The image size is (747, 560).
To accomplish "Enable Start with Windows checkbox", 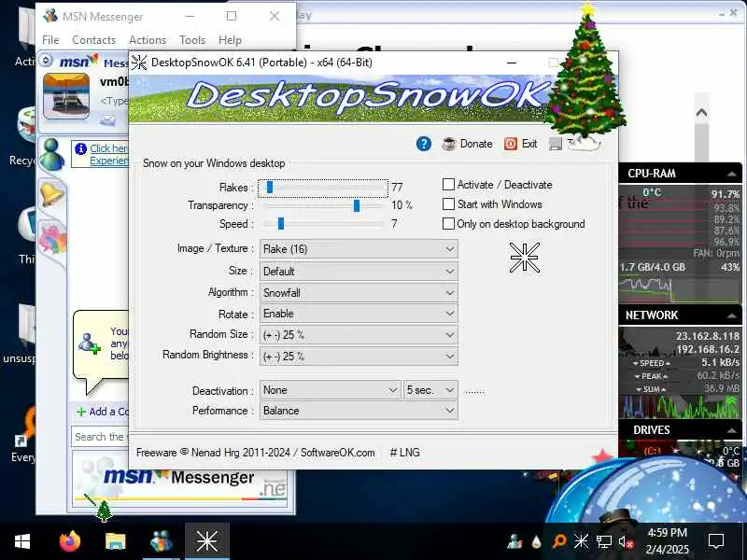I will click(x=448, y=203).
